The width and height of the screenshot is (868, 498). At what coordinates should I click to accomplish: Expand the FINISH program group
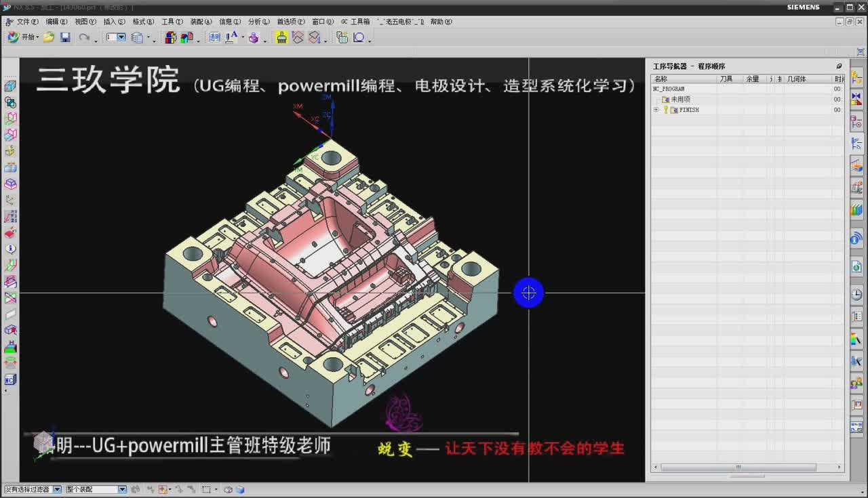point(656,110)
